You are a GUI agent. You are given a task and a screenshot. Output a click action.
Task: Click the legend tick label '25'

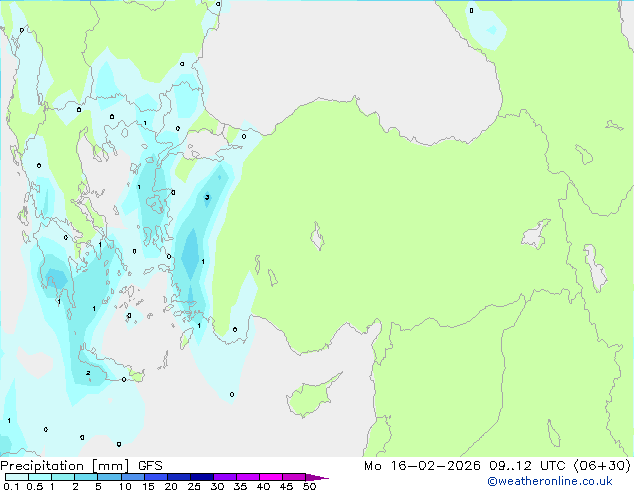coord(194,486)
